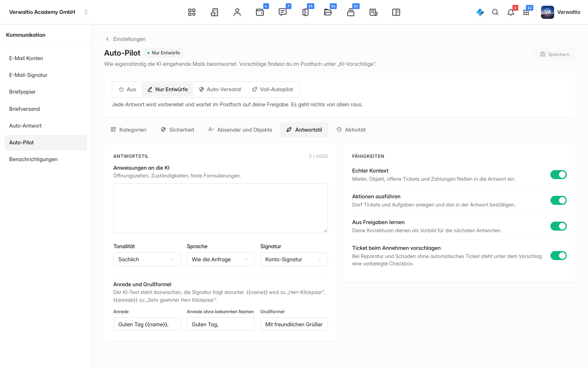The width and height of the screenshot is (588, 368).
Task: Go back to Einstellungen
Action: (x=126, y=39)
